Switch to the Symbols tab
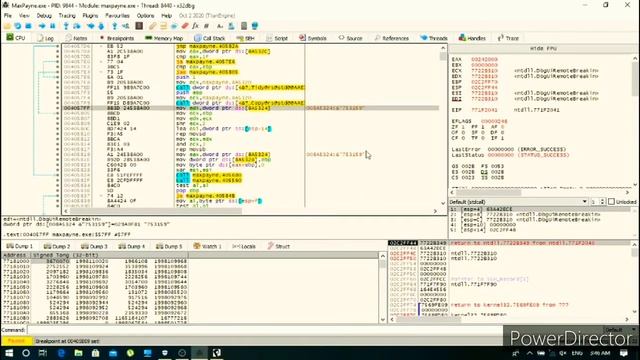640x360 pixels. [x=313, y=38]
